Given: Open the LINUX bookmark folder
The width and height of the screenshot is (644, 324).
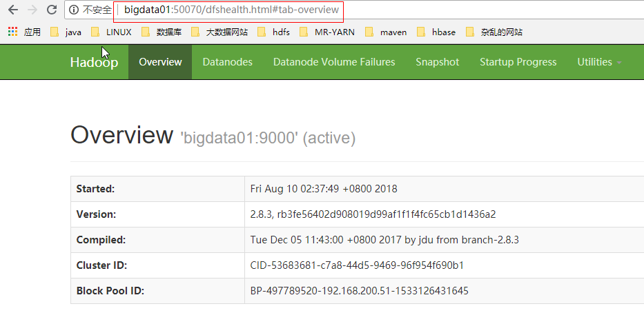Looking at the screenshot, I should pyautogui.click(x=111, y=32).
